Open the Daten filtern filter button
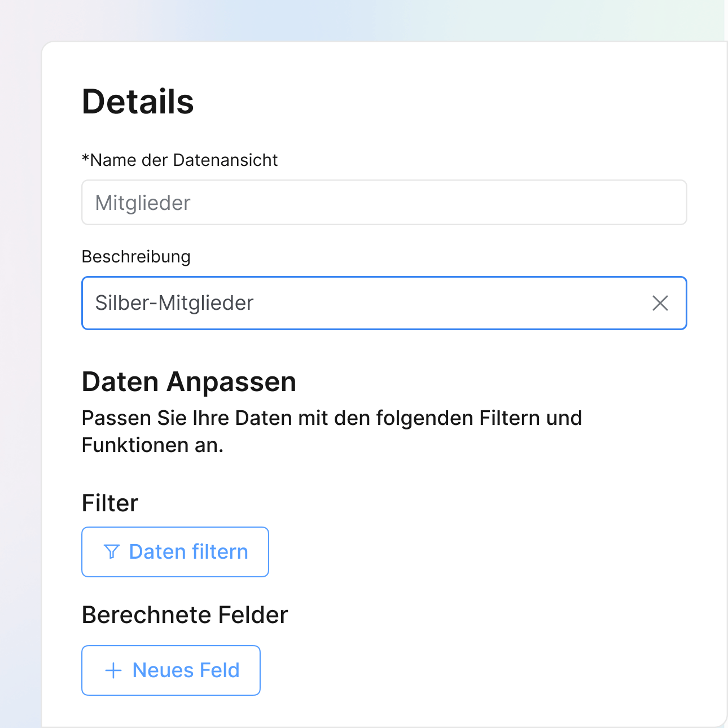 175,552
